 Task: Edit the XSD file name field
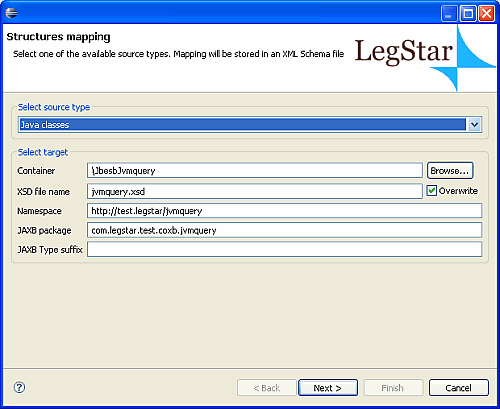255,191
